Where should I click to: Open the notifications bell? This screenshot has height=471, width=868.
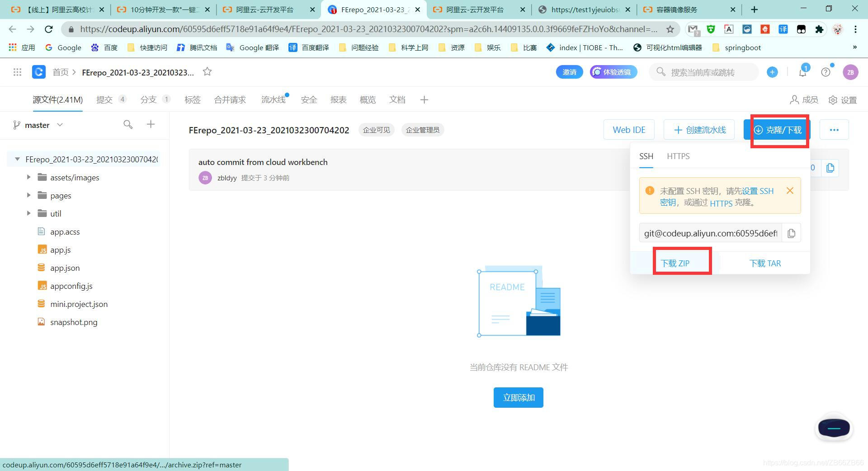tap(803, 72)
